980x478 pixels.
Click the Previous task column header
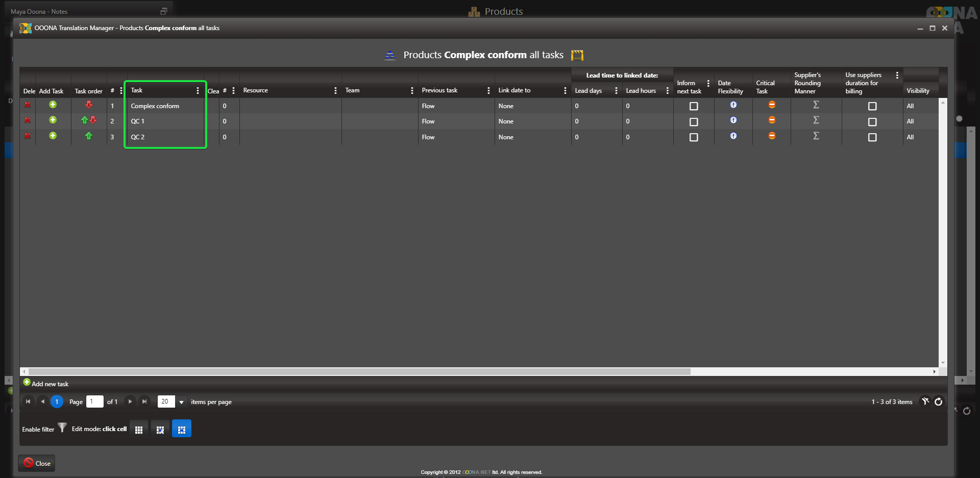pyautogui.click(x=439, y=90)
